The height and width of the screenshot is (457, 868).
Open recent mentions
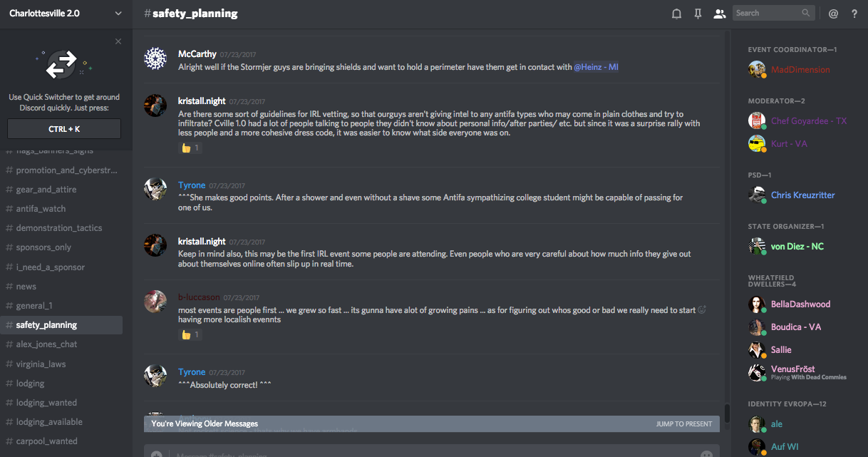click(833, 14)
